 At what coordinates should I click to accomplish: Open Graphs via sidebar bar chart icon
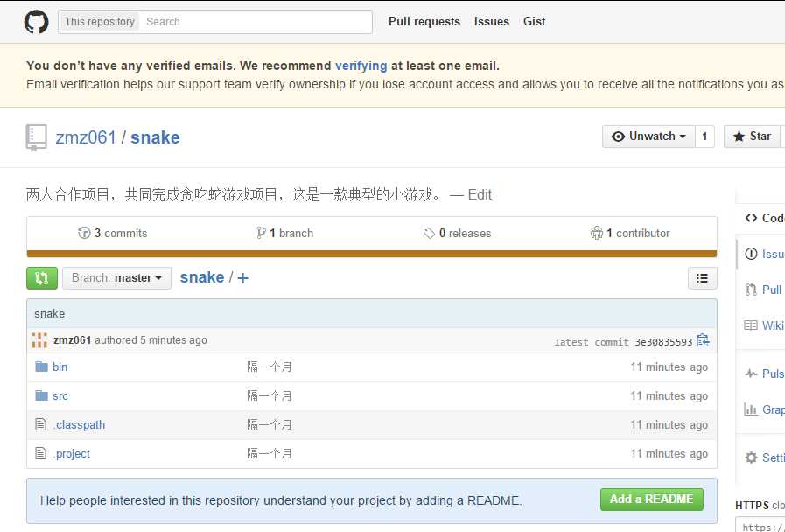pos(751,409)
